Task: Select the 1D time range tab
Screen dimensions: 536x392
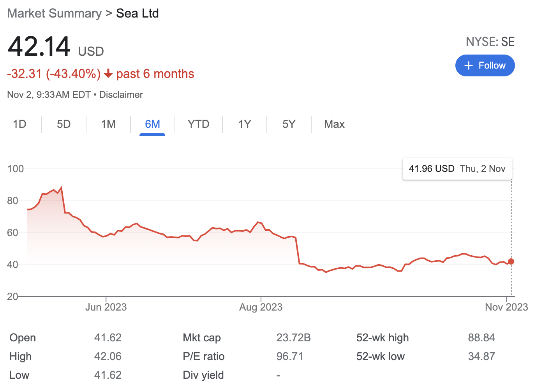Action: [x=19, y=124]
